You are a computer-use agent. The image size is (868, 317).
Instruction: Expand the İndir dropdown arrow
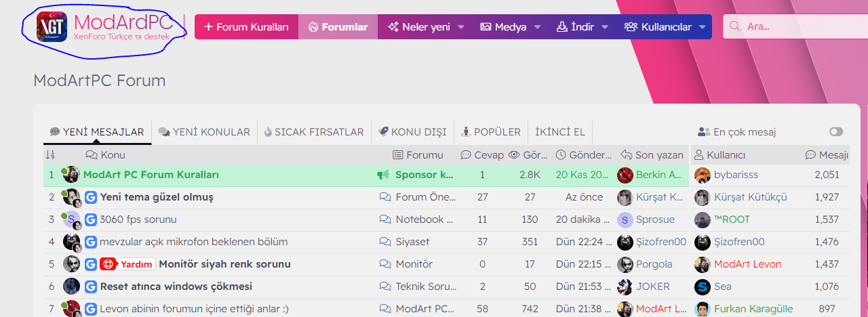point(605,27)
